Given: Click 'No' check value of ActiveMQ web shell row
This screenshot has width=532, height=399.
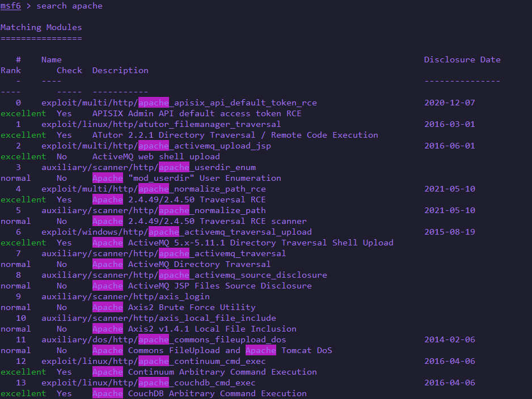Looking at the screenshot, I should (x=62, y=156).
